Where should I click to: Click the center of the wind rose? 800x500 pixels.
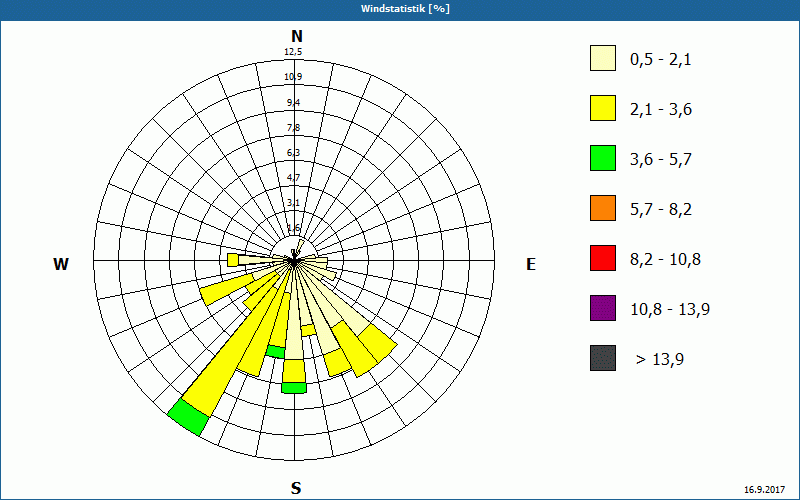pos(294,261)
